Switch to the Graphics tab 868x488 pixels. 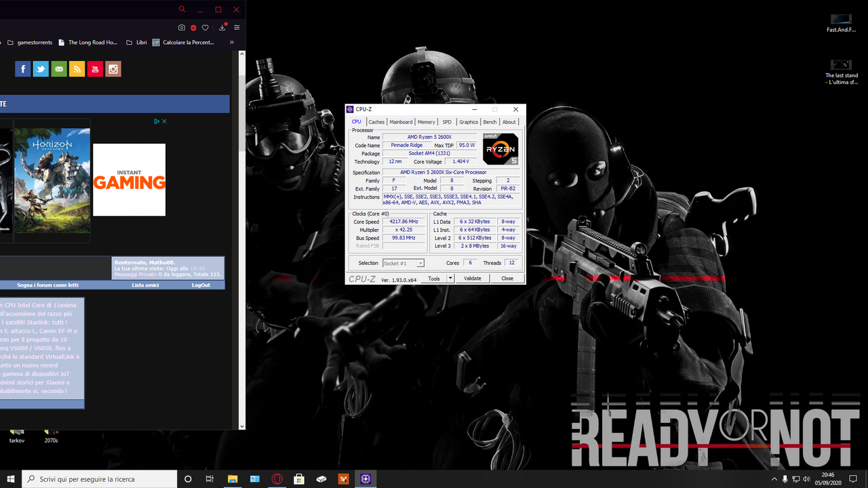coord(469,122)
